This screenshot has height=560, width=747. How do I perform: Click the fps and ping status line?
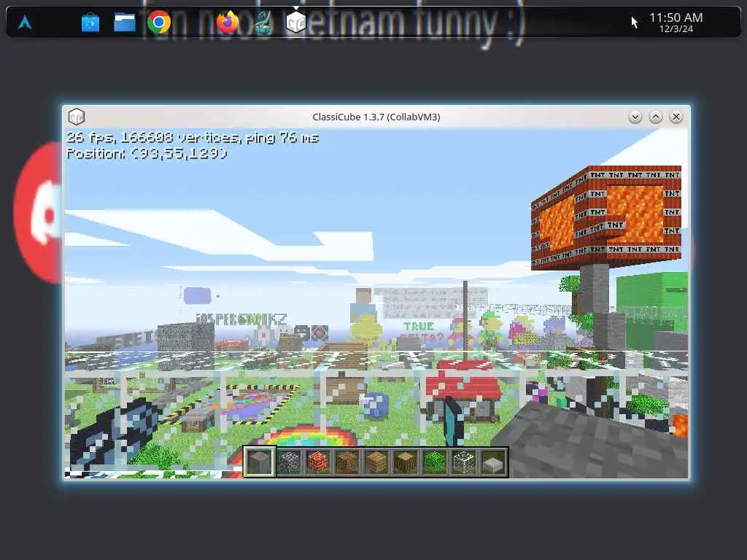coord(193,138)
